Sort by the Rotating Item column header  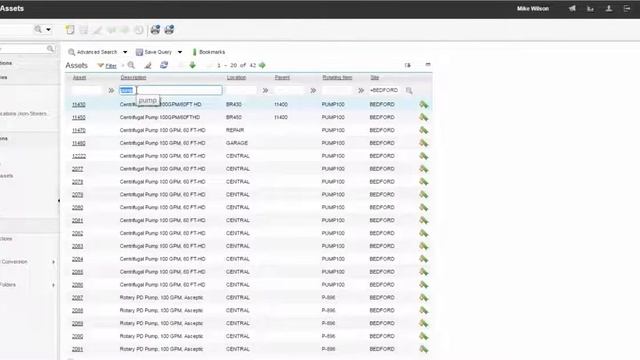337,78
